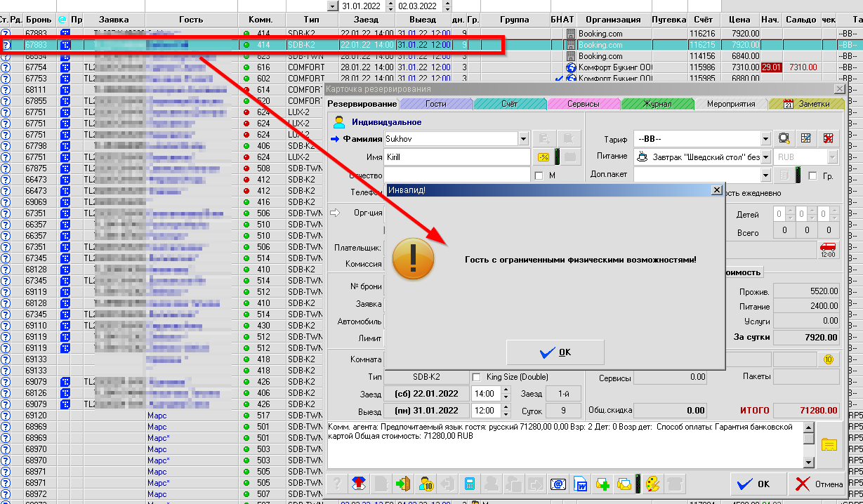Click the Имя input field
The height and width of the screenshot is (504, 863).
(456, 157)
